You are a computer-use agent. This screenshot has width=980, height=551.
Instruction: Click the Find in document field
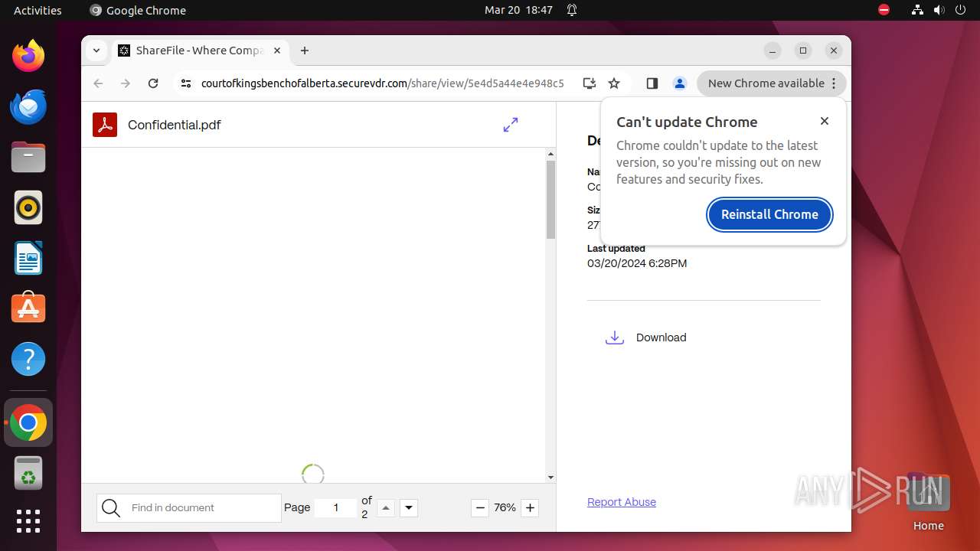[x=189, y=508]
